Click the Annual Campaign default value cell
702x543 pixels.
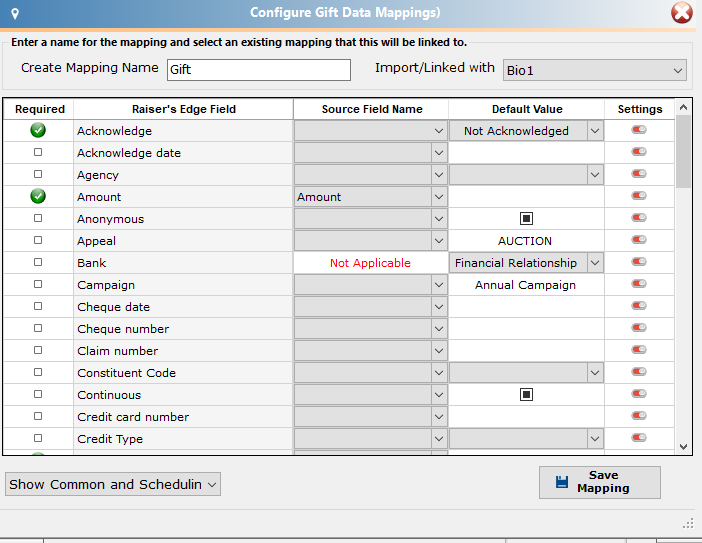(x=526, y=285)
